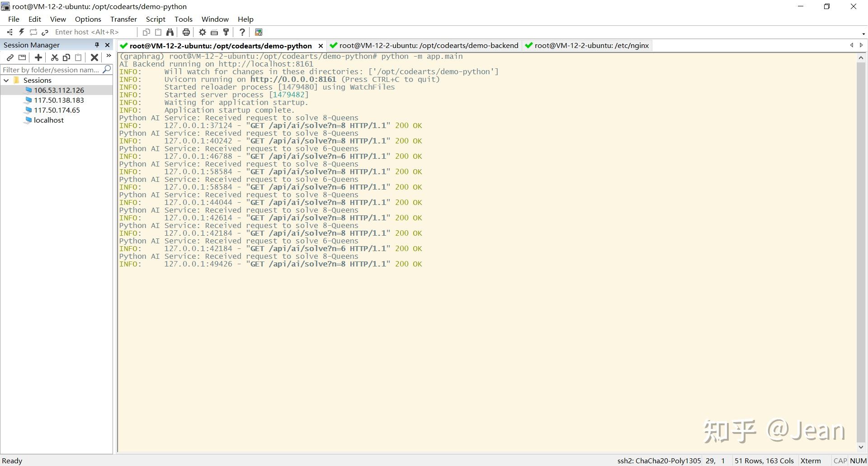Switch to the /etc/nginx tab
868x466 pixels.
click(x=587, y=45)
